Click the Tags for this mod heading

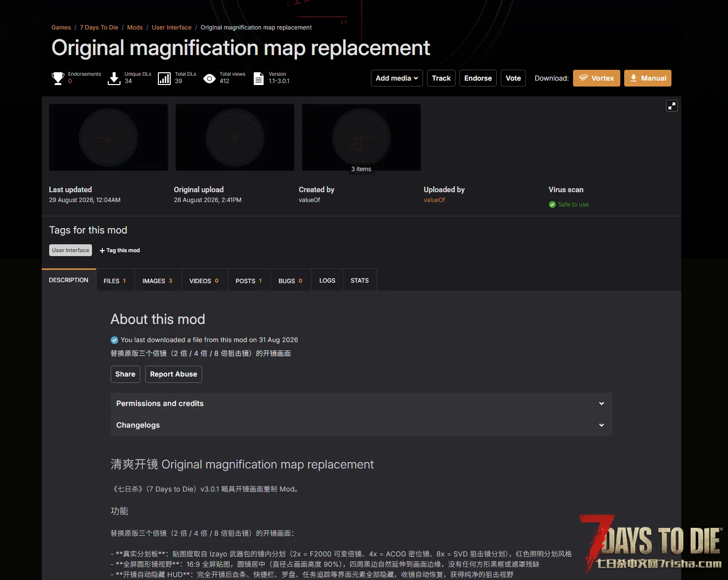coord(88,230)
